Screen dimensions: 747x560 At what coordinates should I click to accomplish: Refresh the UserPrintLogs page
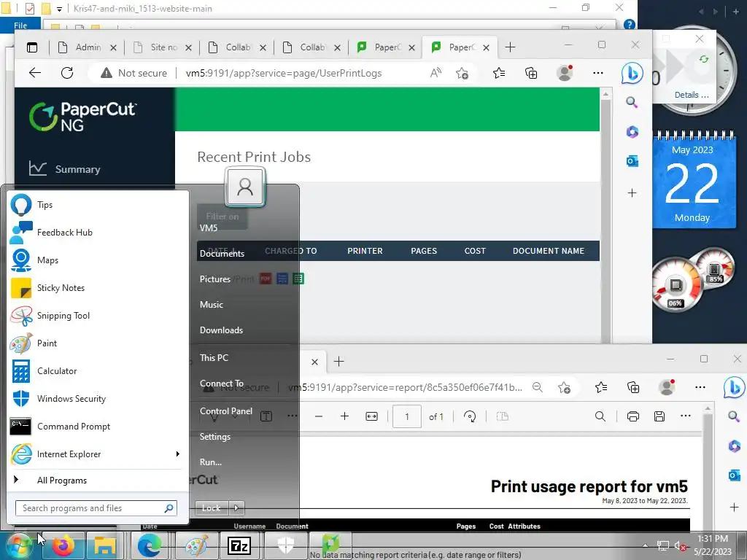pyautogui.click(x=67, y=73)
